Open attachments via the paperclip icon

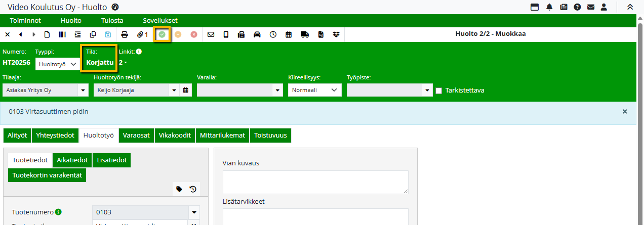(142, 34)
